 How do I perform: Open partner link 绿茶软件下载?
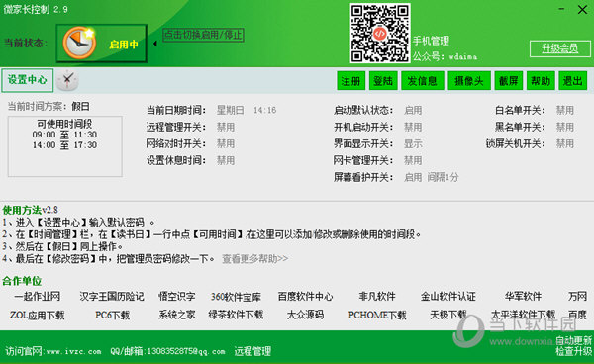[236, 315]
